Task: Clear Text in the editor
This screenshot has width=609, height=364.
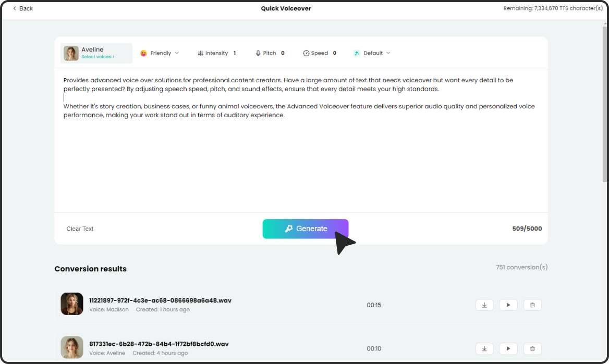Action: (80, 229)
